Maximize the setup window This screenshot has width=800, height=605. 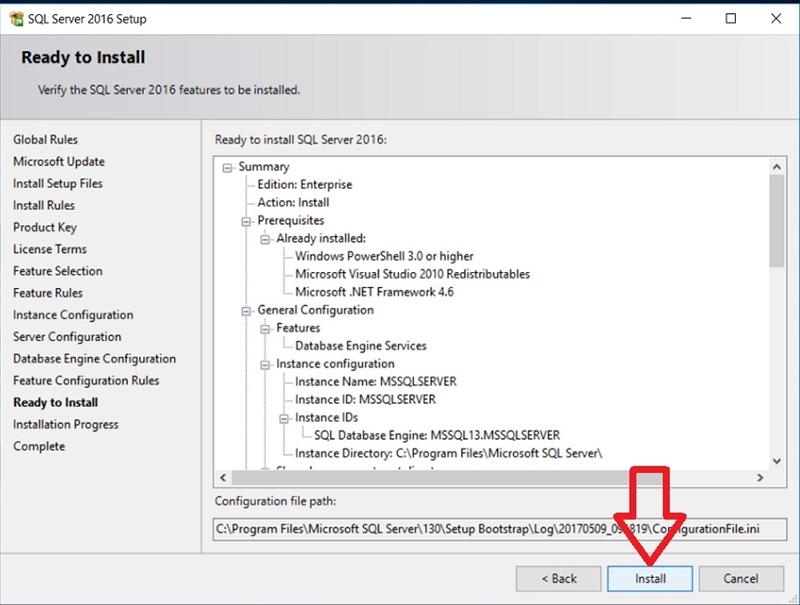731,17
